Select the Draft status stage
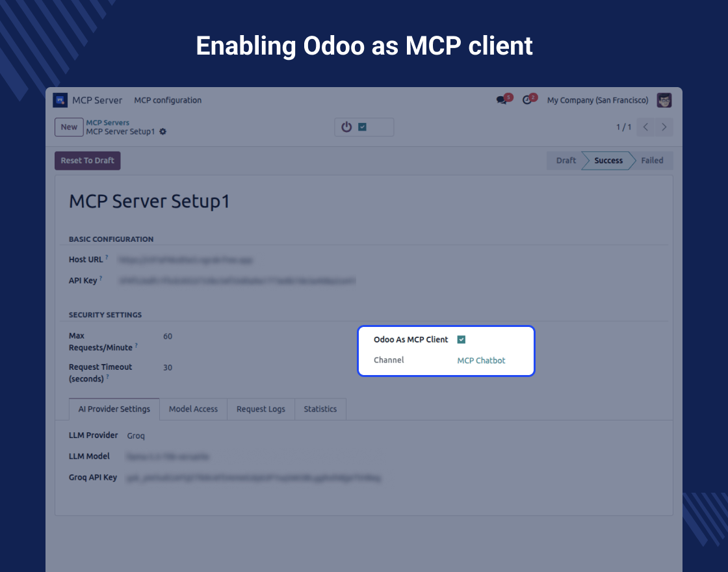Image resolution: width=728 pixels, height=572 pixels. [565, 161]
